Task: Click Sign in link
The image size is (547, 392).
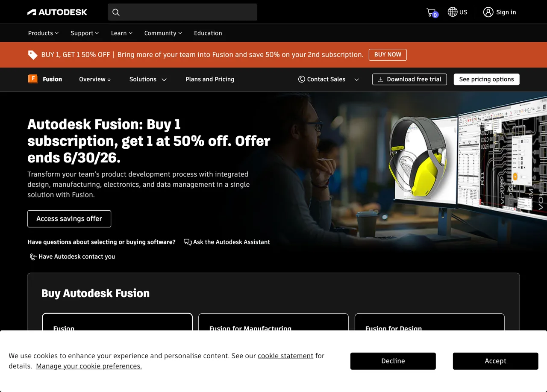Action: [x=506, y=12]
